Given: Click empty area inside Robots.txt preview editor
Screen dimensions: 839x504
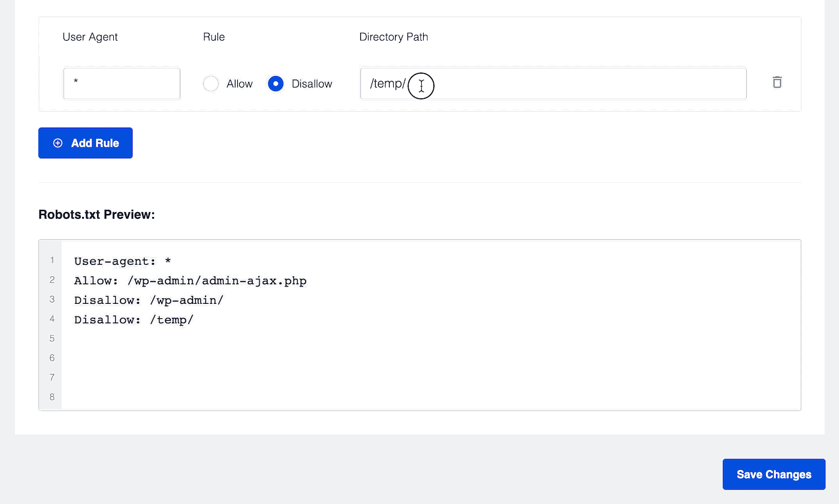Looking at the screenshot, I should coord(431,368).
